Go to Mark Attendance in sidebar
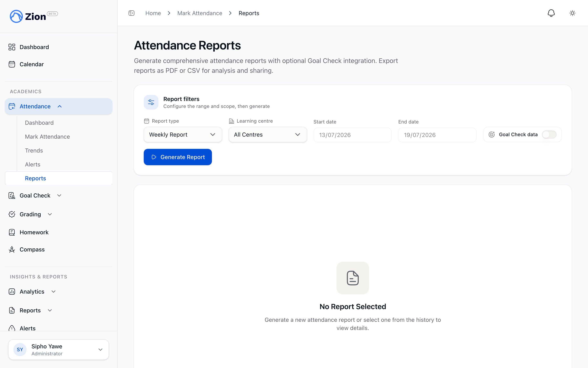 click(47, 137)
